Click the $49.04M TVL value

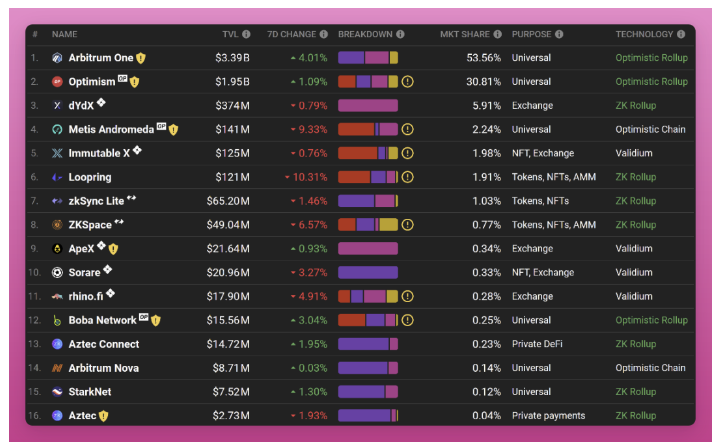coord(228,225)
